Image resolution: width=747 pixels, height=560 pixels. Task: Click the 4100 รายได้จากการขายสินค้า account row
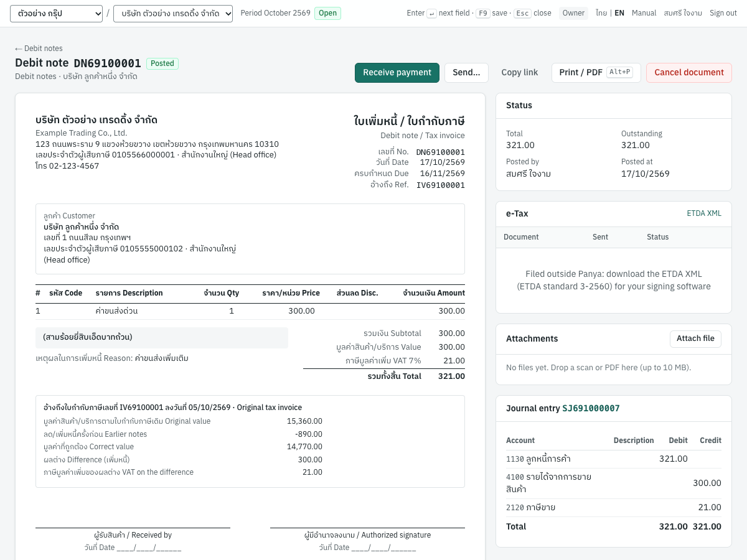click(x=614, y=483)
